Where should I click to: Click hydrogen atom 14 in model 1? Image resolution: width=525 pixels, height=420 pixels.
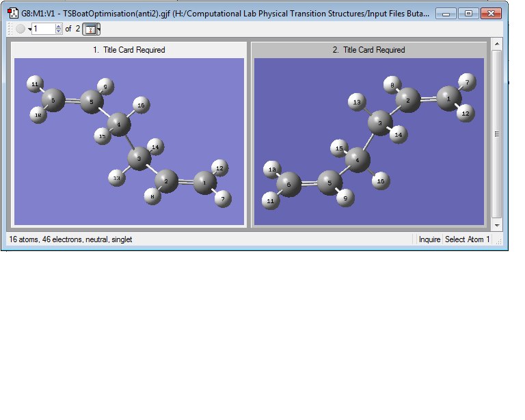(156, 146)
